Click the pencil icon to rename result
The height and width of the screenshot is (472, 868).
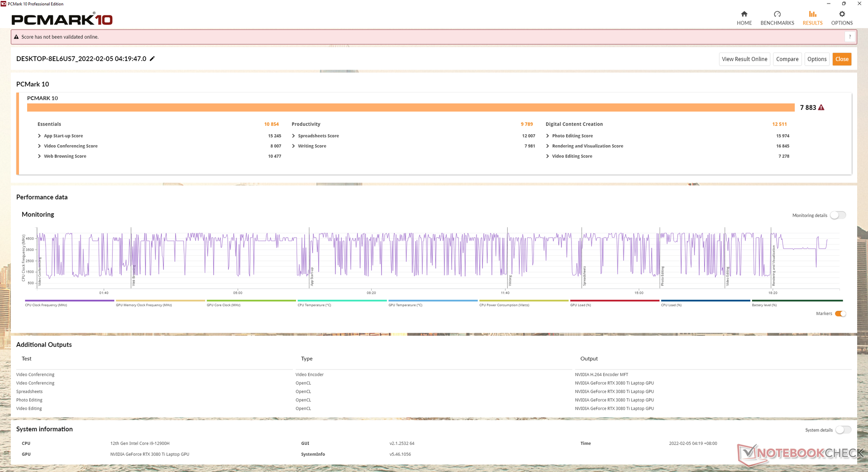152,59
